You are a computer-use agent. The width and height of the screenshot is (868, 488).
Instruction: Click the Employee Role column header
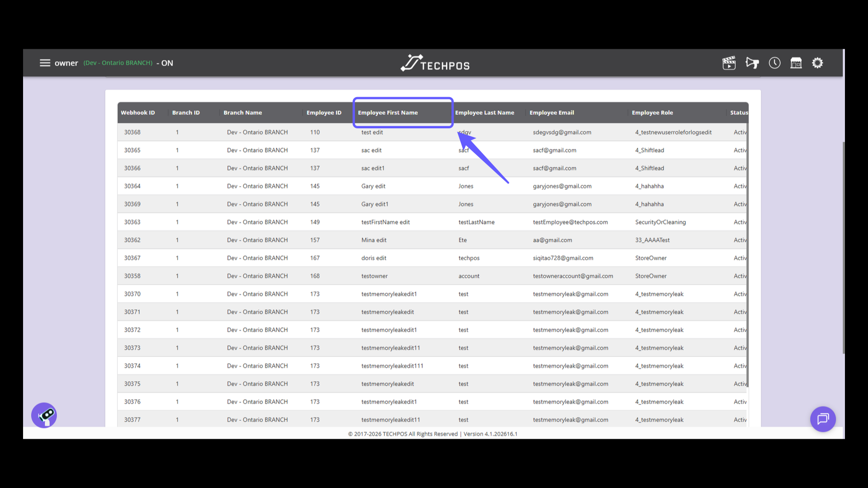point(652,113)
